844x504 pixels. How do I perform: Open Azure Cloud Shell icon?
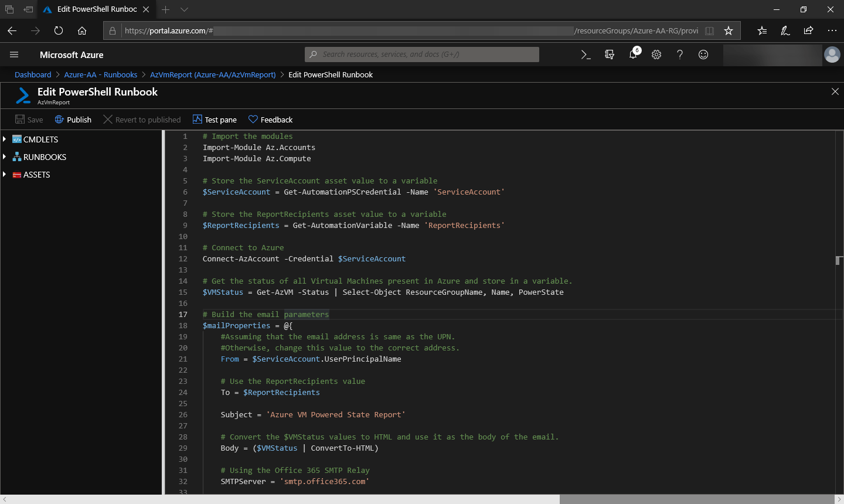click(586, 55)
